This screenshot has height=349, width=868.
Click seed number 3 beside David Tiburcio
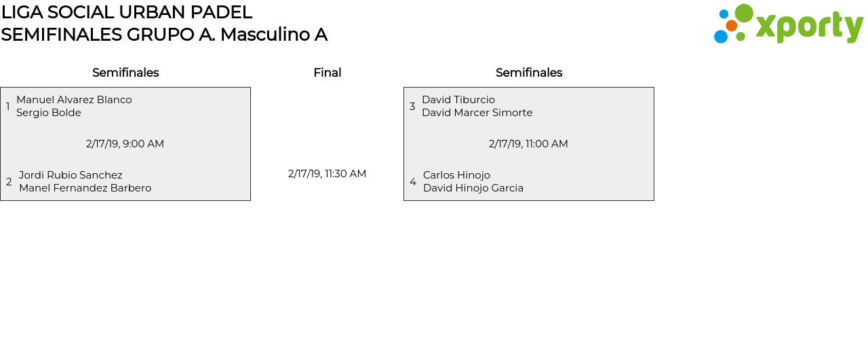click(x=412, y=107)
